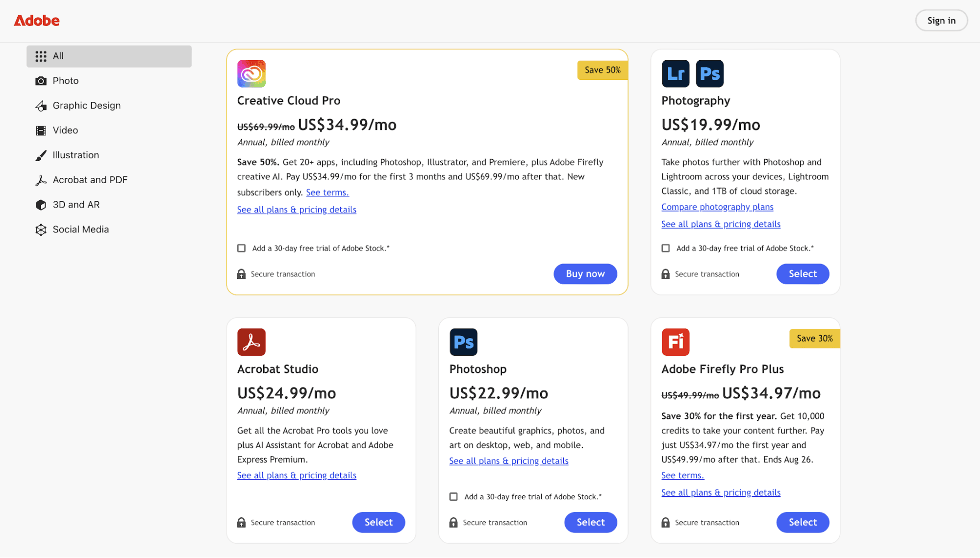Click the Creative Cloud Pro app icon
Image resolution: width=980 pixels, height=558 pixels.
pyautogui.click(x=251, y=73)
